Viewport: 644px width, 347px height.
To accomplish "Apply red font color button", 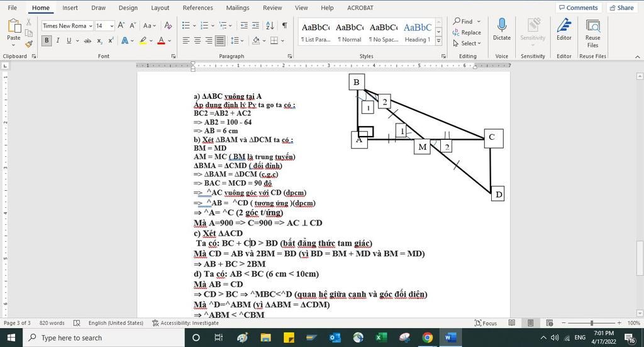I will (x=161, y=41).
